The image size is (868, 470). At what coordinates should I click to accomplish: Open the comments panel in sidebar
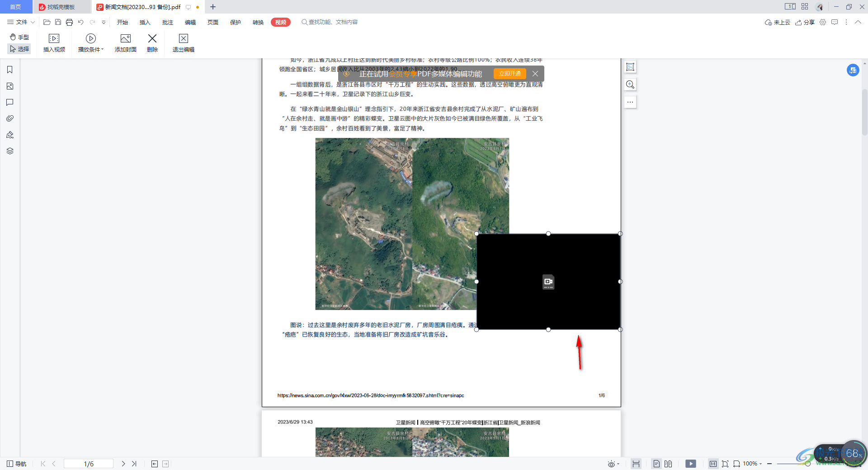tap(10, 102)
